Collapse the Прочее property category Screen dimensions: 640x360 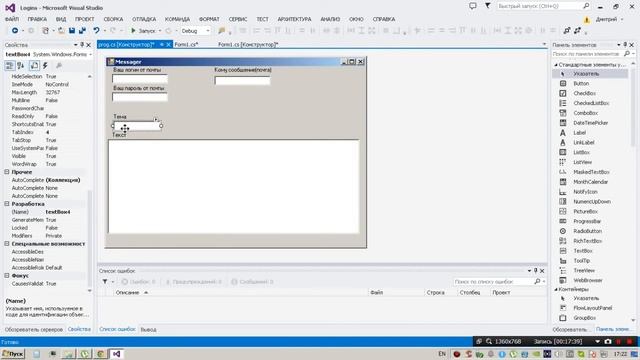pos(7,172)
